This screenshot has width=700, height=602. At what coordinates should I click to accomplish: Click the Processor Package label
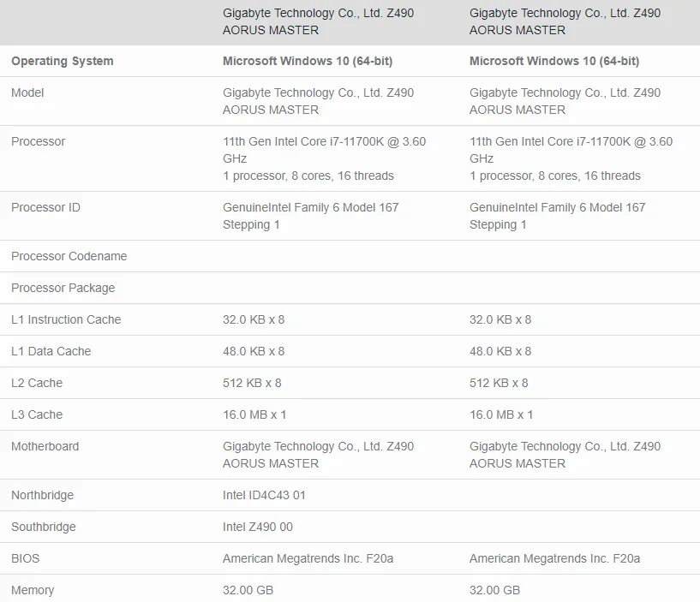point(63,288)
